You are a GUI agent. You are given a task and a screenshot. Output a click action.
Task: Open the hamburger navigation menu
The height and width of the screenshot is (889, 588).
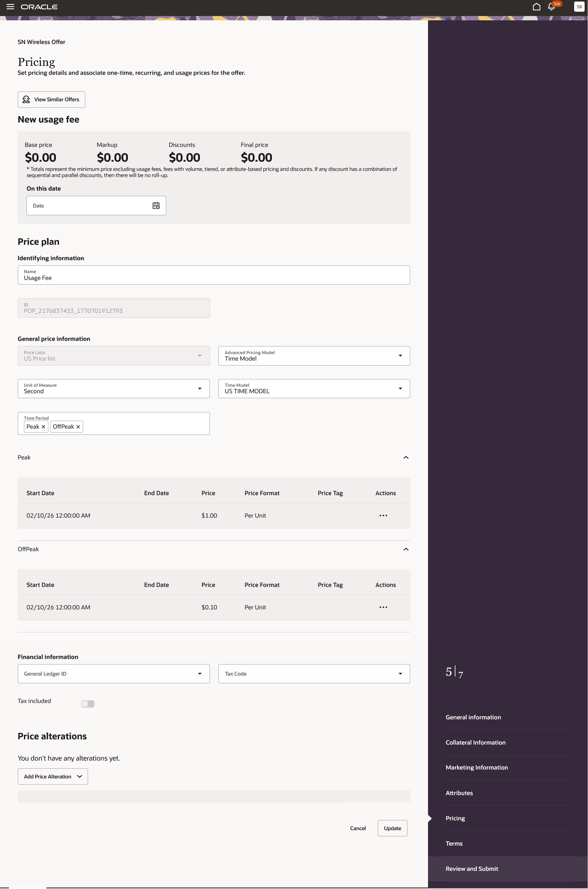point(10,6)
